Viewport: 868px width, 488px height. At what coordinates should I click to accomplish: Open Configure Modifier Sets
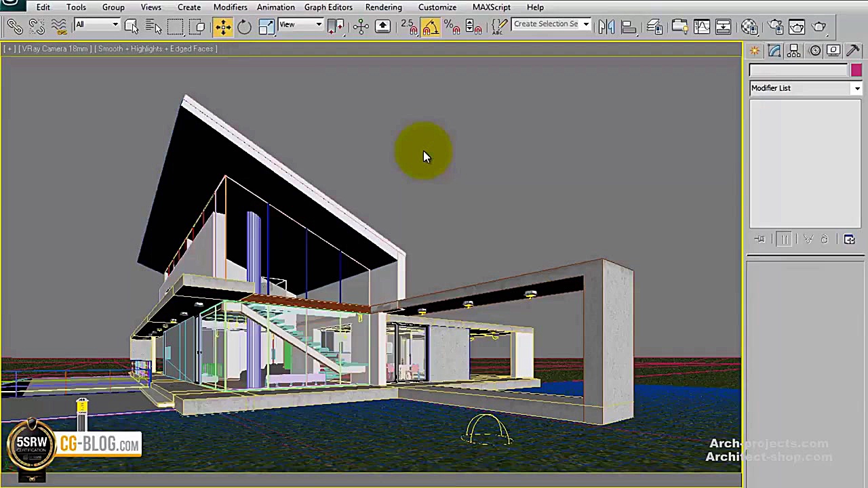(x=850, y=239)
